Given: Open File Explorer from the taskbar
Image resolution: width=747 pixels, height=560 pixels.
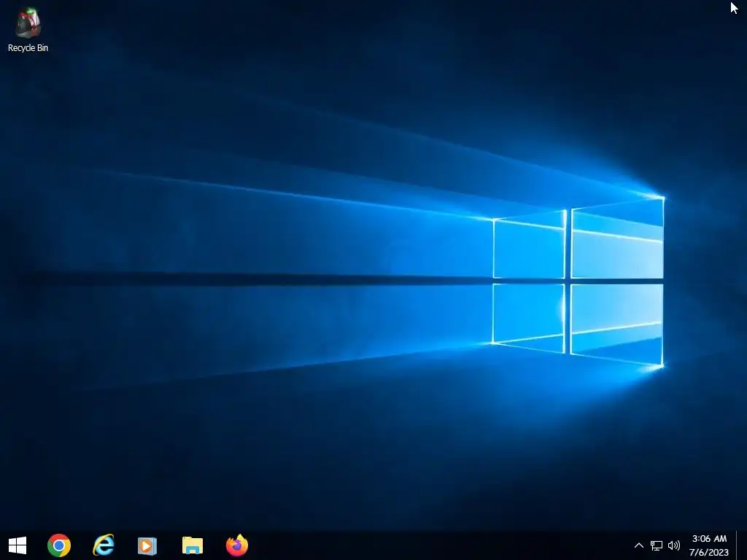Looking at the screenshot, I should click(193, 545).
